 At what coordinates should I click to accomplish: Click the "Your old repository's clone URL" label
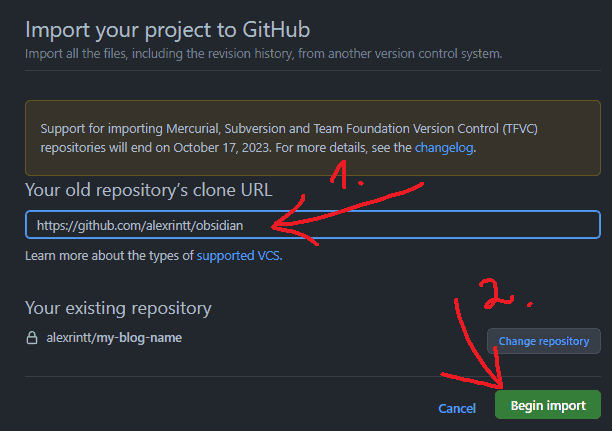149,190
